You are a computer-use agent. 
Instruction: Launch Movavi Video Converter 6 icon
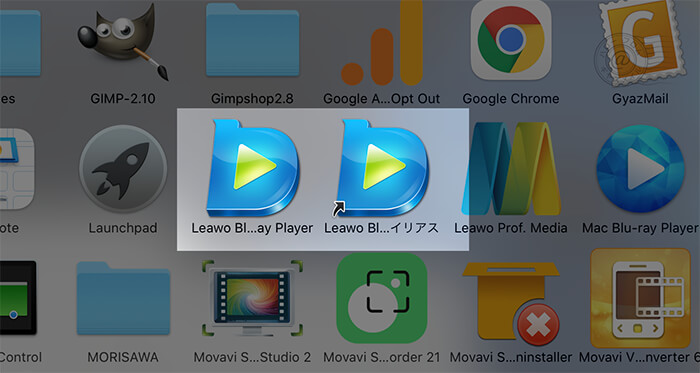click(x=640, y=298)
